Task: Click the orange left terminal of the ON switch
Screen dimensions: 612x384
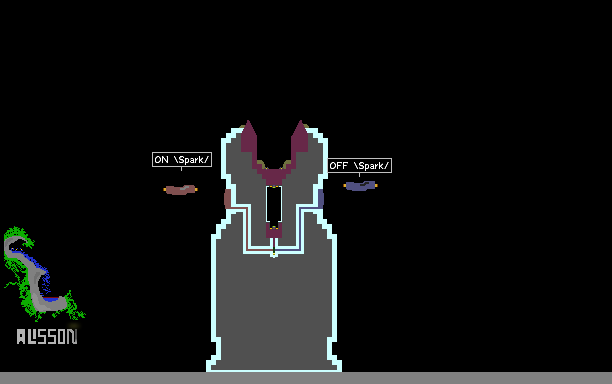Action: 165,190
